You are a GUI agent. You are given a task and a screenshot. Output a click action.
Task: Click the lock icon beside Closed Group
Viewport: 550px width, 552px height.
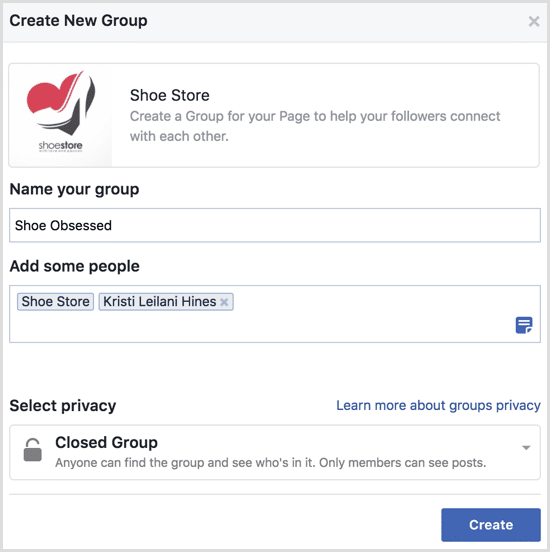tap(33, 450)
